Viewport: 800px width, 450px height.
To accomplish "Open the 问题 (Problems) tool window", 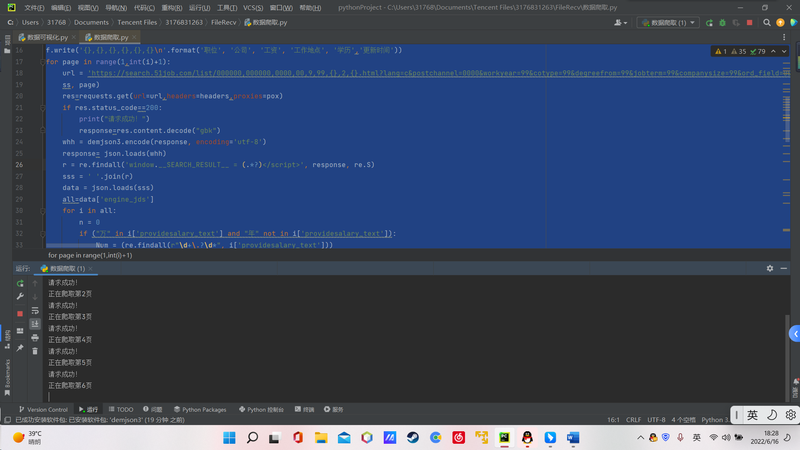I will pos(153,409).
